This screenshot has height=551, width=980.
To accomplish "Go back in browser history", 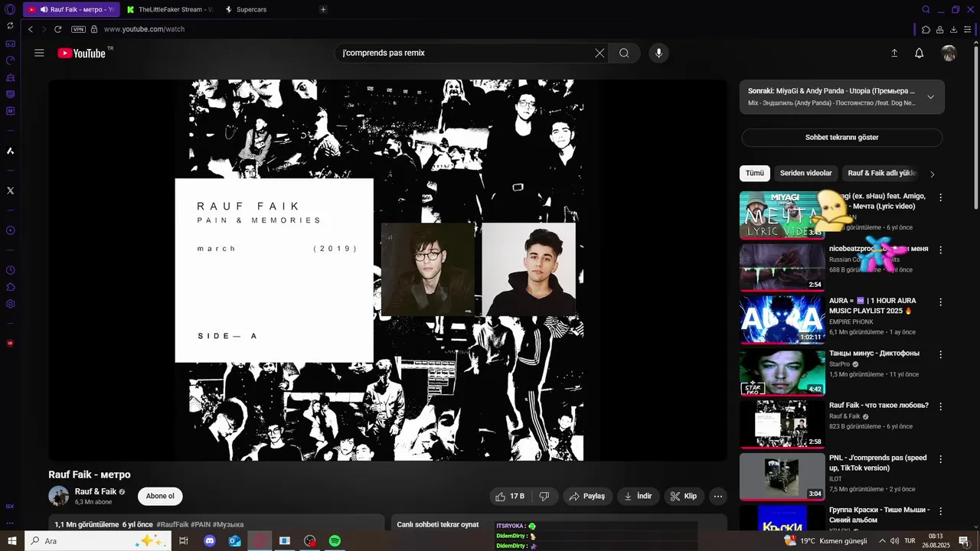I will (x=31, y=29).
